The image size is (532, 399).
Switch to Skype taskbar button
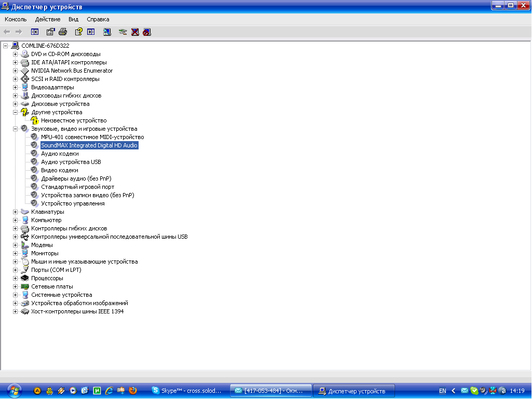point(187,391)
